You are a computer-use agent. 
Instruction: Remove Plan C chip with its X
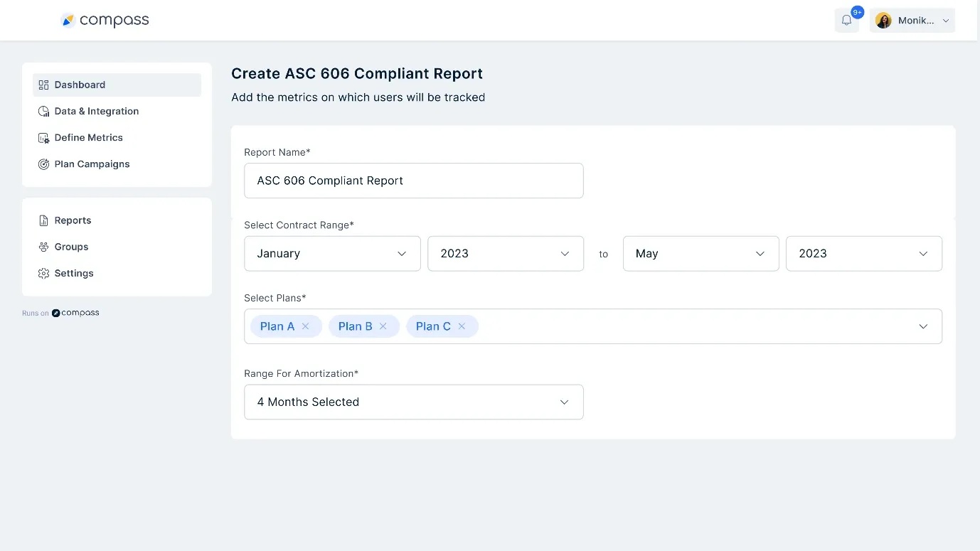click(x=462, y=326)
